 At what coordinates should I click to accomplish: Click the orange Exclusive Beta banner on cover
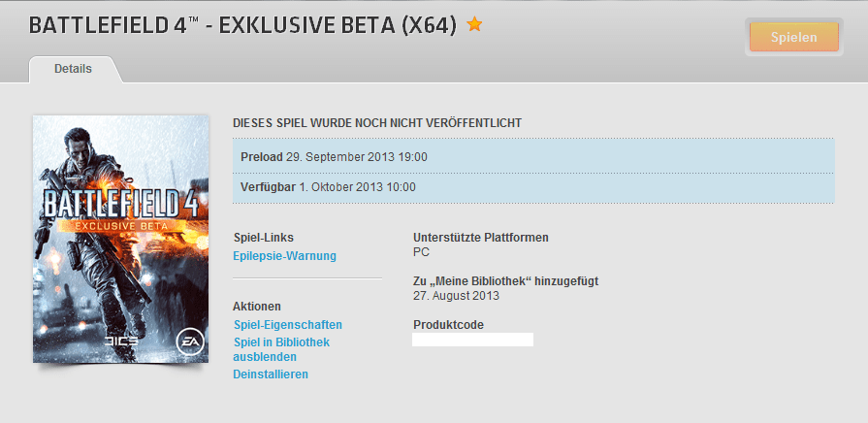[120, 226]
